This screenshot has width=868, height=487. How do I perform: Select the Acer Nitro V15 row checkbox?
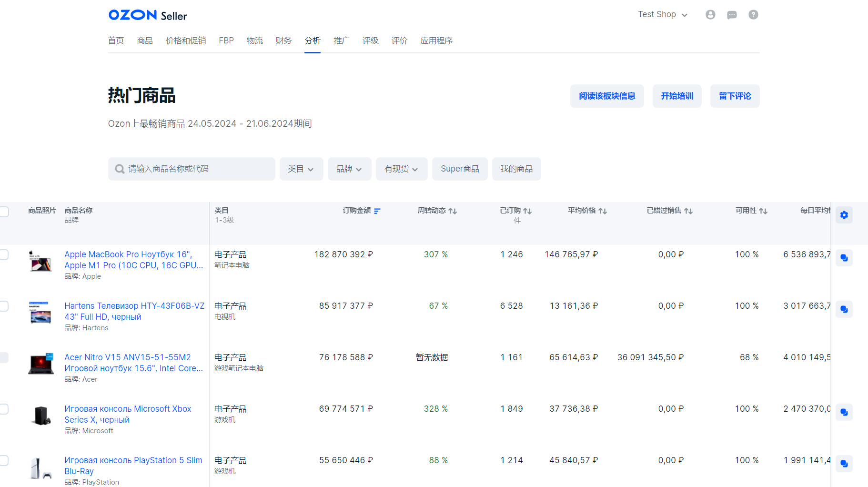4,357
